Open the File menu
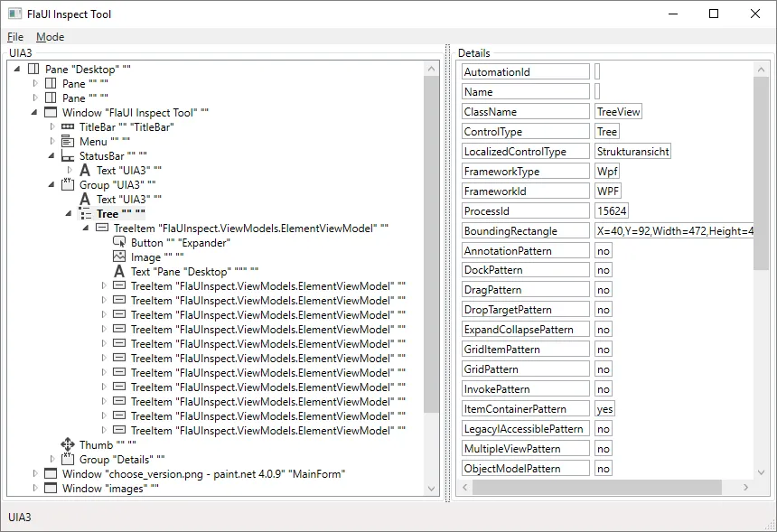 click(x=14, y=36)
